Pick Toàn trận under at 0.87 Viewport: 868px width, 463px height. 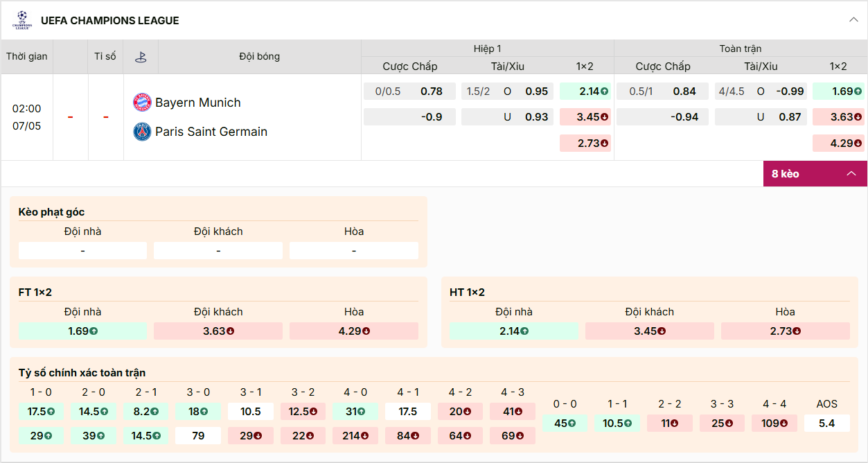point(761,117)
